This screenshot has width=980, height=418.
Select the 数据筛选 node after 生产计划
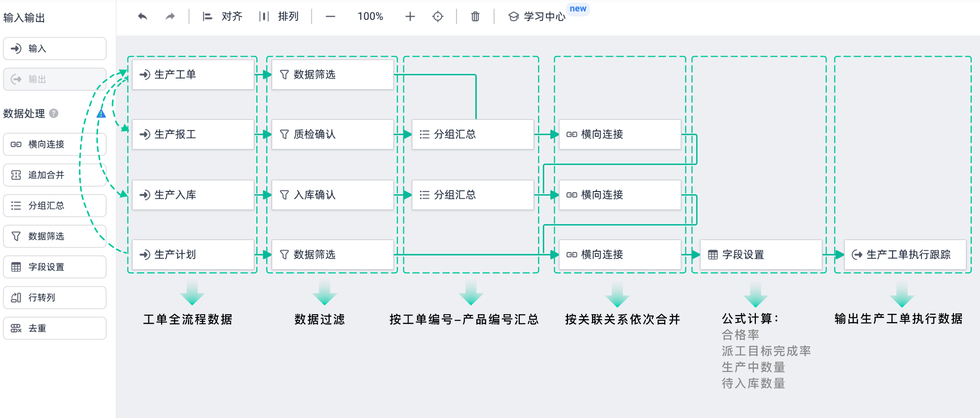[x=333, y=255]
